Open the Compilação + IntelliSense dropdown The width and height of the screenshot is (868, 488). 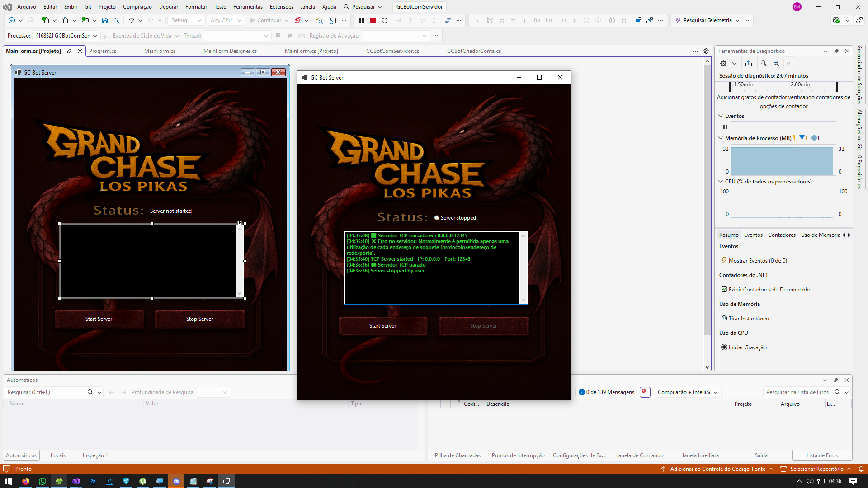[688, 392]
